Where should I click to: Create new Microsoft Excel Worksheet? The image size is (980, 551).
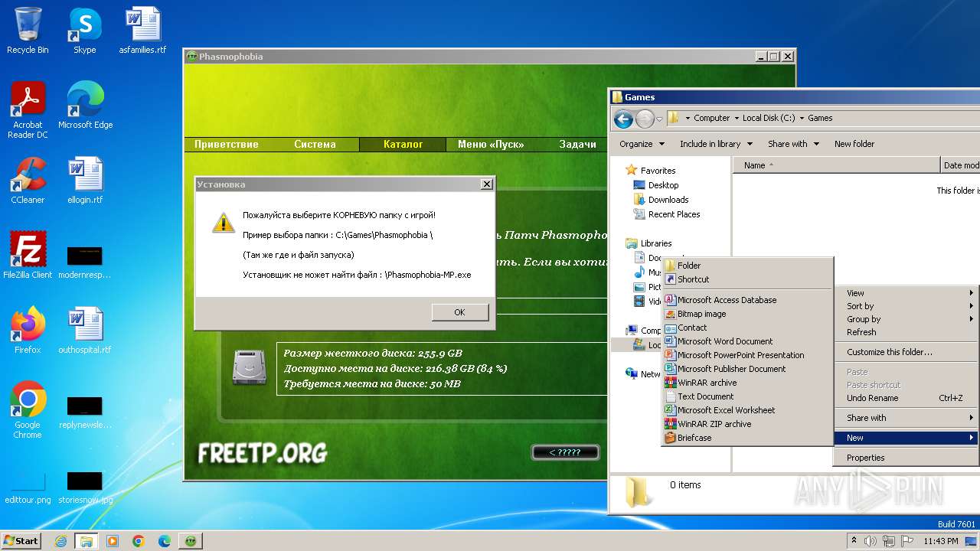(747, 410)
